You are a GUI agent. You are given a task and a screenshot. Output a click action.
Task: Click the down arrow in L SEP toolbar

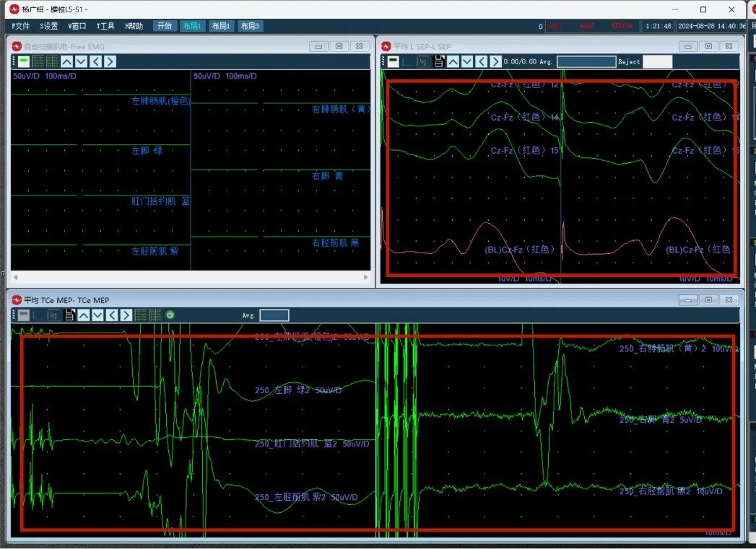[467, 62]
